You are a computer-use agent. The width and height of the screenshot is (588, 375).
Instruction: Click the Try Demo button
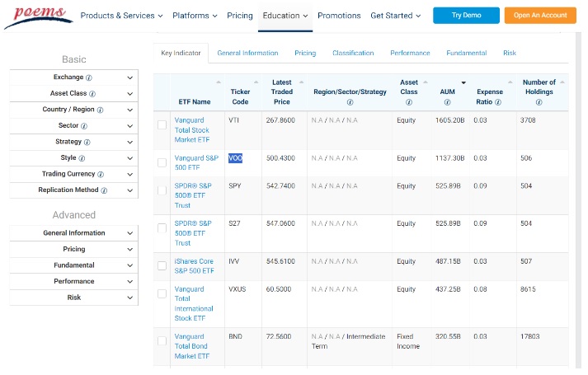[x=466, y=16]
